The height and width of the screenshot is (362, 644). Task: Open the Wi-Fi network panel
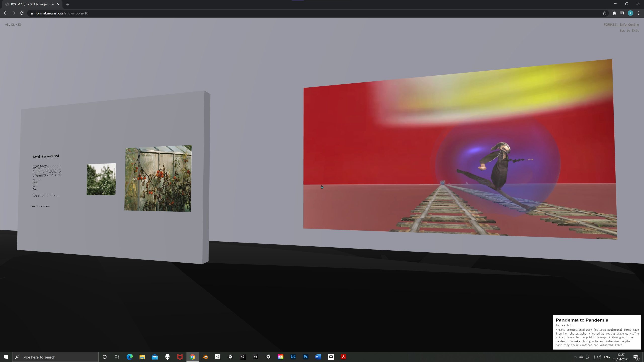pyautogui.click(x=593, y=357)
